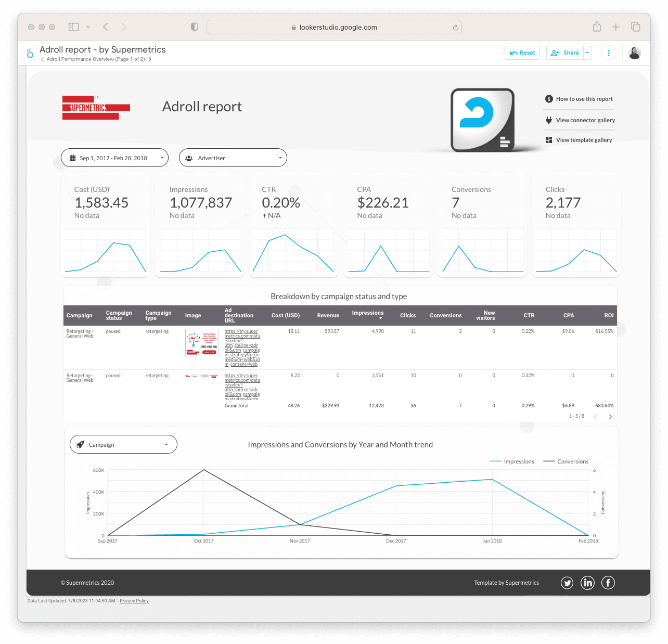Click the CPA scorecard value $226.21
The image size is (668, 644).
(x=383, y=203)
